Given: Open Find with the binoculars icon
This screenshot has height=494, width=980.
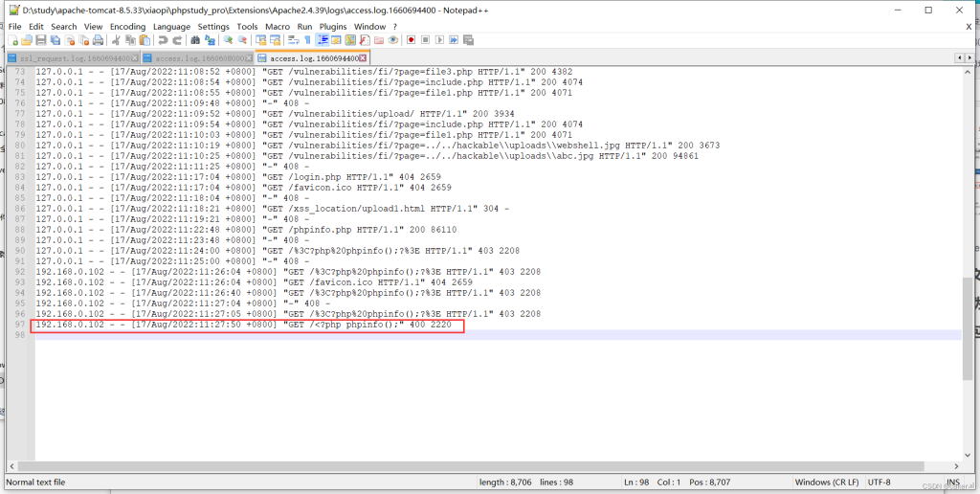Looking at the screenshot, I should [x=196, y=40].
